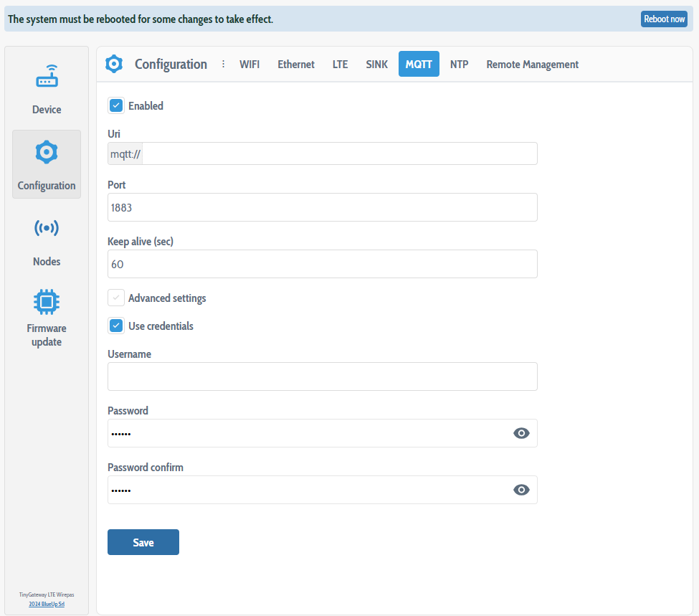Switch to the WIFI tab
Screen dimensions: 699x616
249,64
